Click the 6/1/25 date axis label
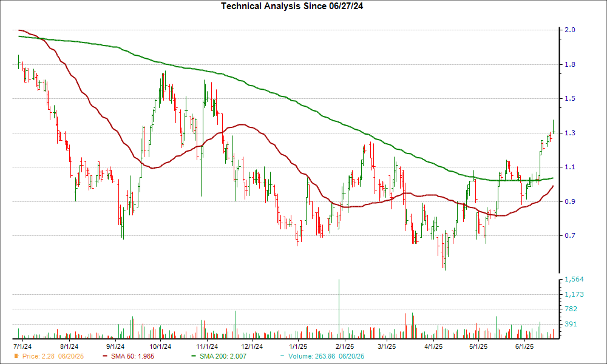This screenshot has height=364, width=607. point(524,346)
